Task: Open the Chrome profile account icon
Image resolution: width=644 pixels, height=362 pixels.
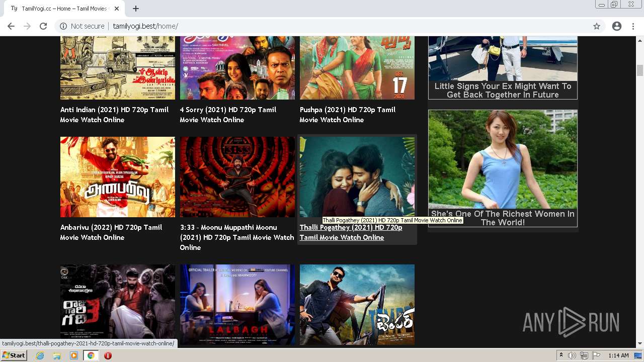Action: pyautogui.click(x=617, y=26)
